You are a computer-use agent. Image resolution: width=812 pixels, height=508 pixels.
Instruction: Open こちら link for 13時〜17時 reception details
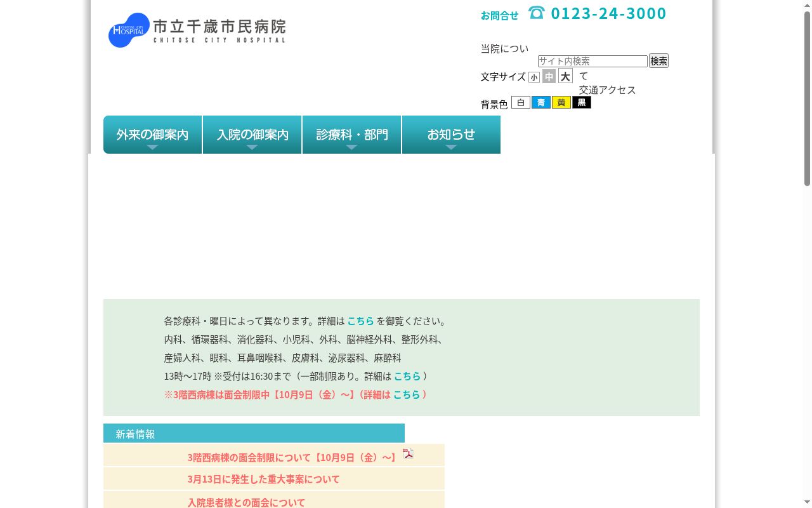[x=407, y=377]
